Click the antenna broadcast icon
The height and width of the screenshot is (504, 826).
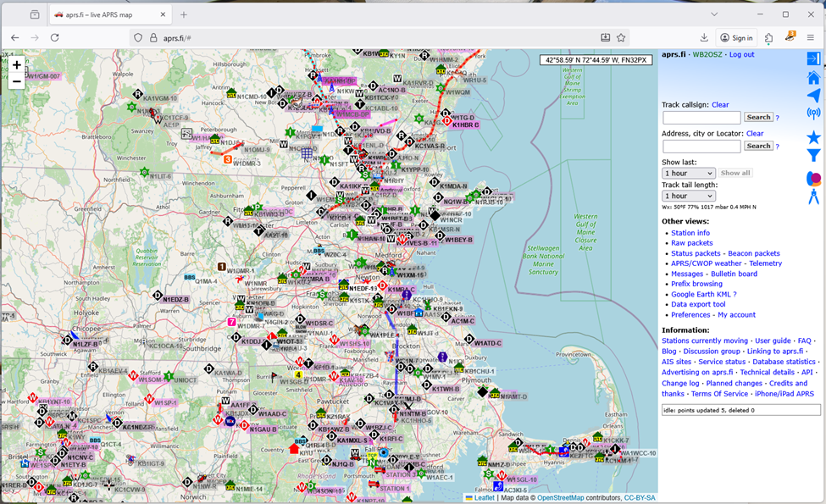tap(813, 114)
